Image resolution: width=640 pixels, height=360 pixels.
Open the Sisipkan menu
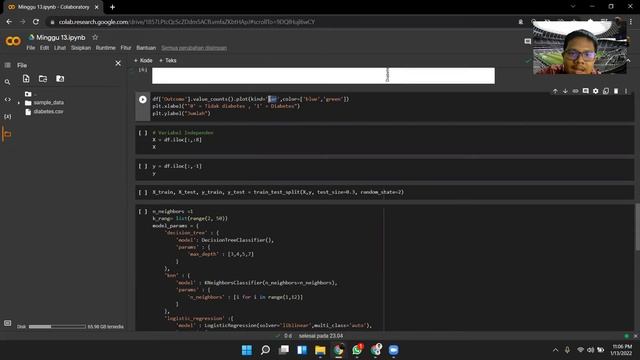coord(81,48)
